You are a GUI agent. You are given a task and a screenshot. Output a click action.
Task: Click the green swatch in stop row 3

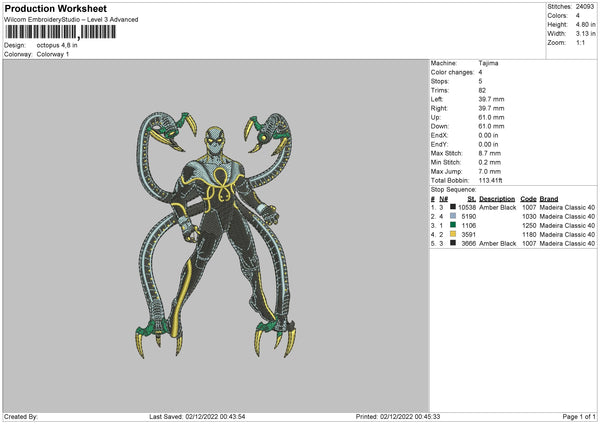click(453, 225)
